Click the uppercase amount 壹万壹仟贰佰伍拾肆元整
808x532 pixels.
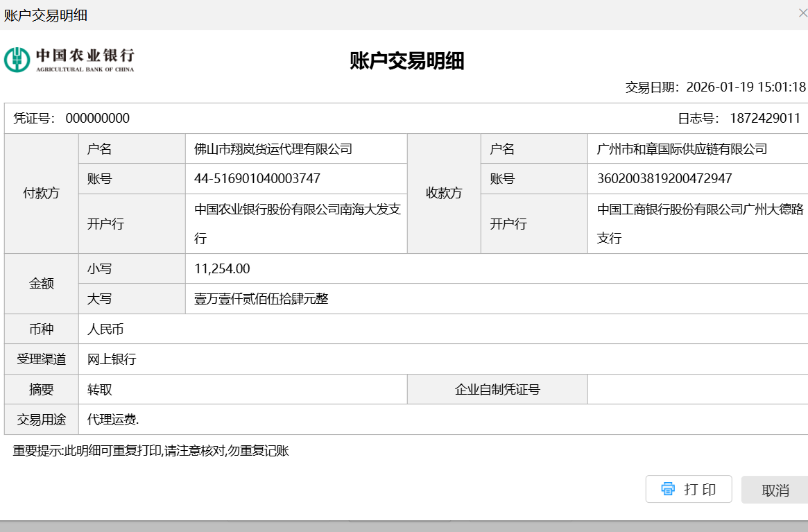point(261,299)
